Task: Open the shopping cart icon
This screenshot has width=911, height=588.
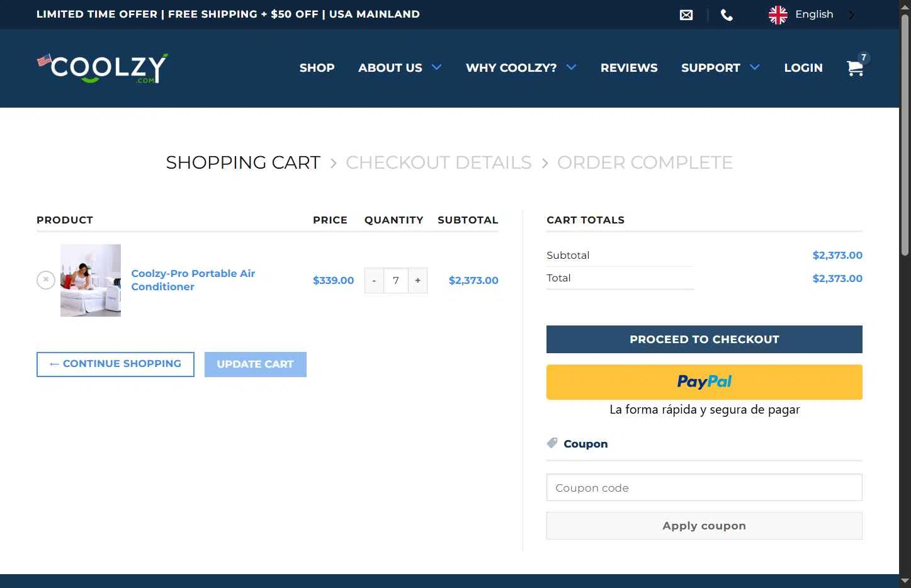Action: click(x=854, y=68)
